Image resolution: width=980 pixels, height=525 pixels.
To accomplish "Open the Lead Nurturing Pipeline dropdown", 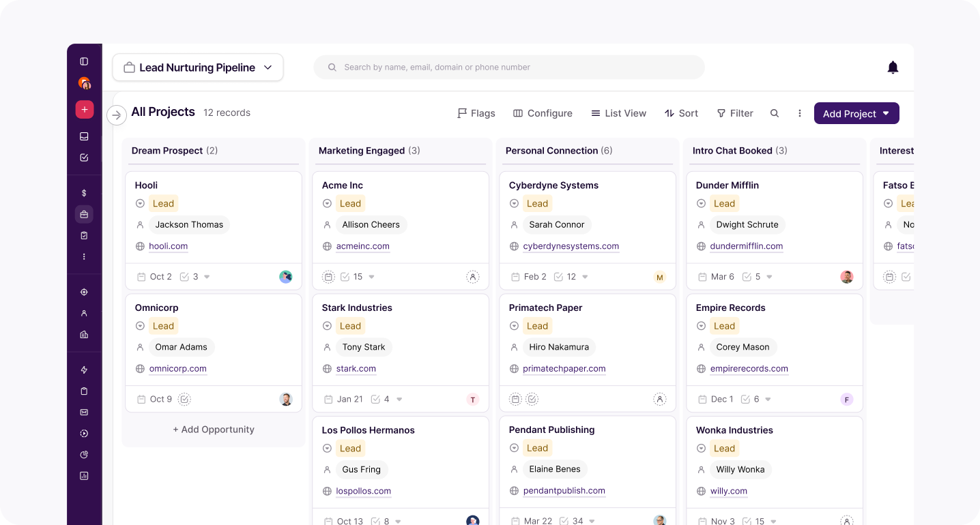I will (198, 67).
